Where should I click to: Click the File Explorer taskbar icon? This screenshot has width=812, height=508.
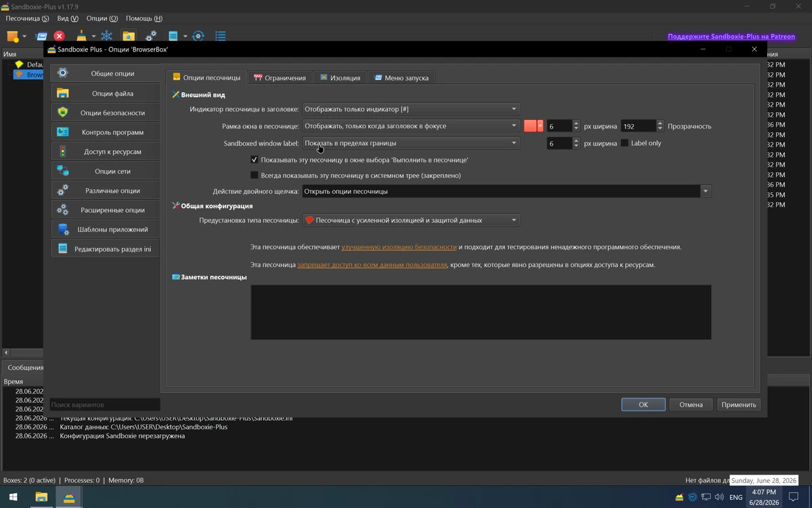(x=41, y=497)
